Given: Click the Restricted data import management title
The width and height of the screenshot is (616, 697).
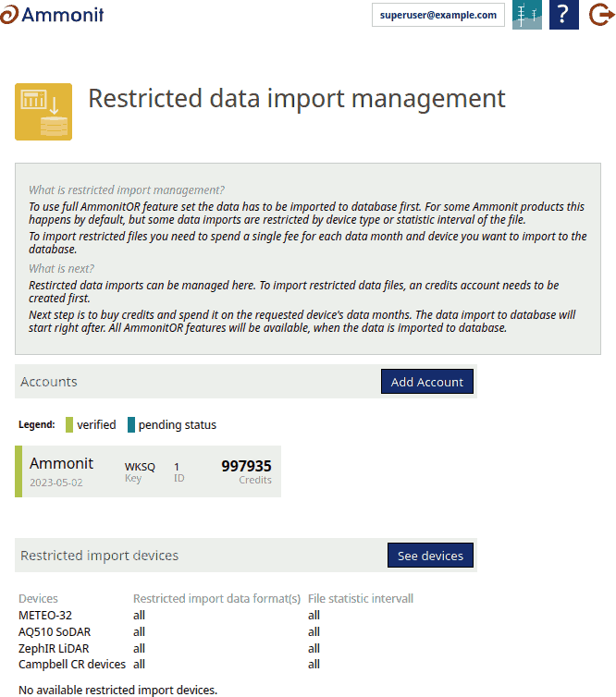Looking at the screenshot, I should (x=297, y=98).
